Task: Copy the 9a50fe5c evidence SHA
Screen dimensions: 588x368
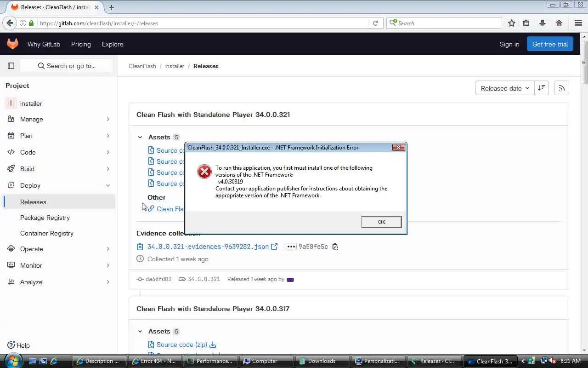Action: click(335, 247)
